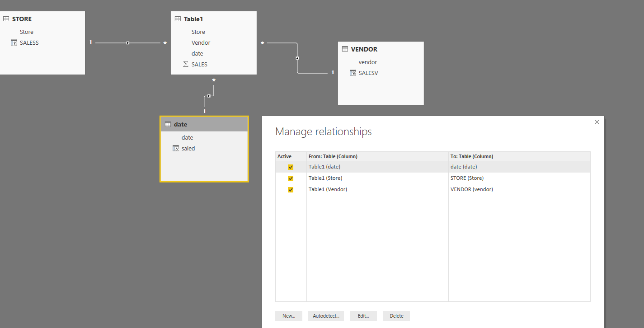
Task: Select the SALESV field in VENDOR table
Action: (x=368, y=73)
